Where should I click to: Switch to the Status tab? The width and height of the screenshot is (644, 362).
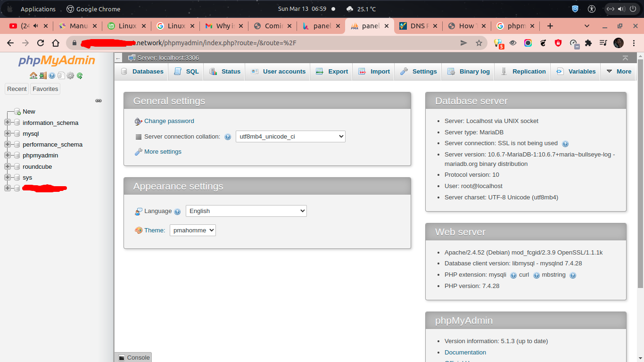pyautogui.click(x=224, y=72)
